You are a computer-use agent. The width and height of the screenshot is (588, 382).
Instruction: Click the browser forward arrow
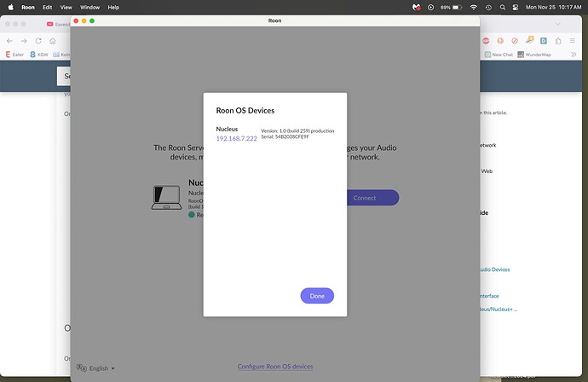coord(24,41)
